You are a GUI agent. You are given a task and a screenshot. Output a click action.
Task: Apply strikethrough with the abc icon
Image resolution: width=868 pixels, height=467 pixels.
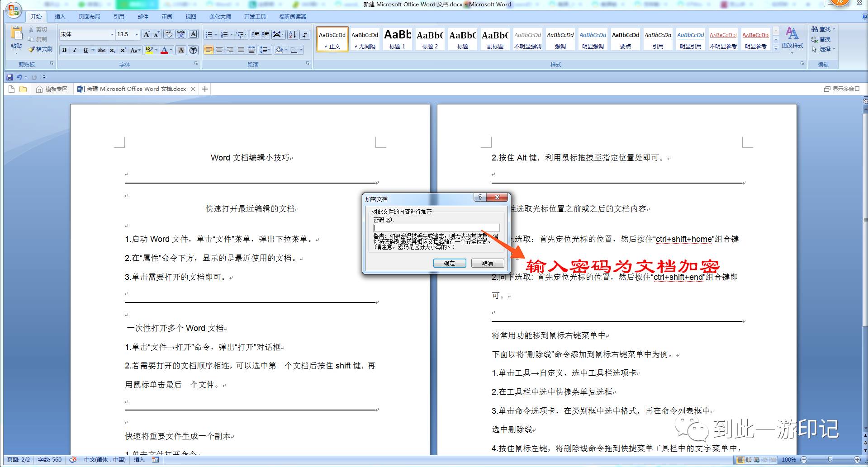pos(102,50)
